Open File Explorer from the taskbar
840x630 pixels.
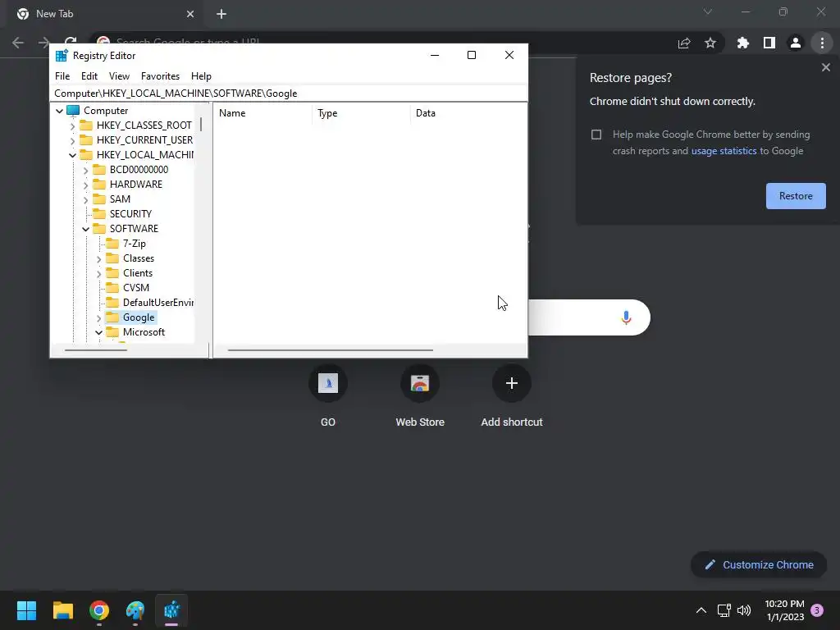62,610
